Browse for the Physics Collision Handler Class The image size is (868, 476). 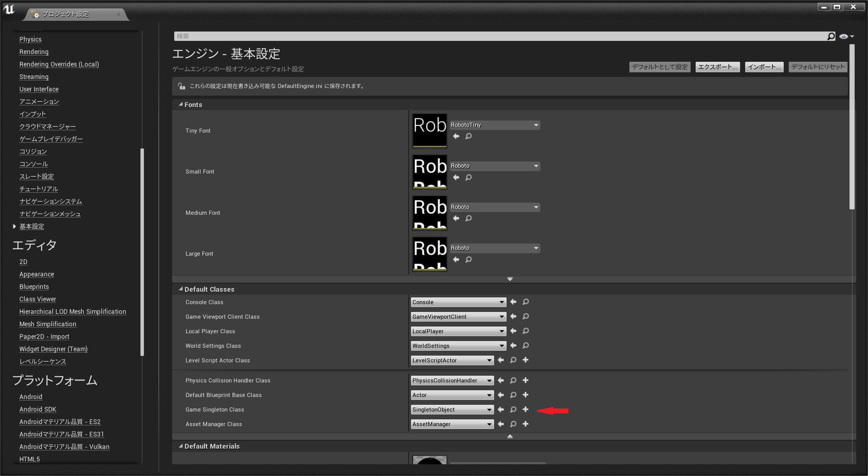[x=513, y=380]
